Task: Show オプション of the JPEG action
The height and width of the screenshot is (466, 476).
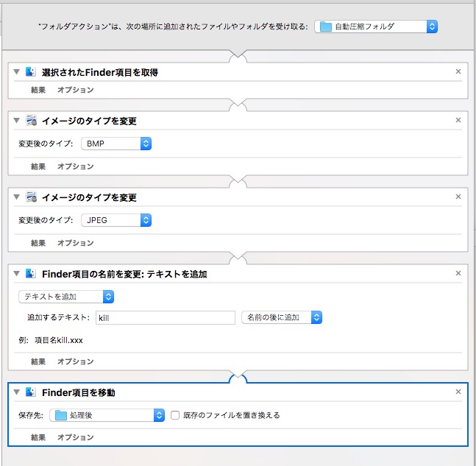Action: (x=76, y=243)
